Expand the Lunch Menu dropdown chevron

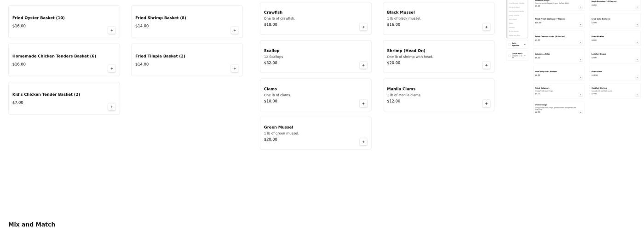pyautogui.click(x=525, y=56)
